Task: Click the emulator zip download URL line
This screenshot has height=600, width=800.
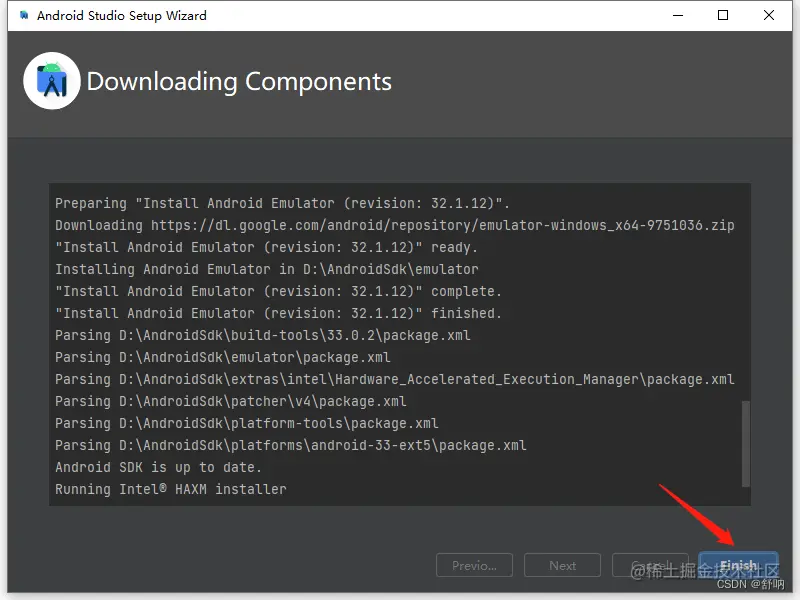Action: click(394, 225)
